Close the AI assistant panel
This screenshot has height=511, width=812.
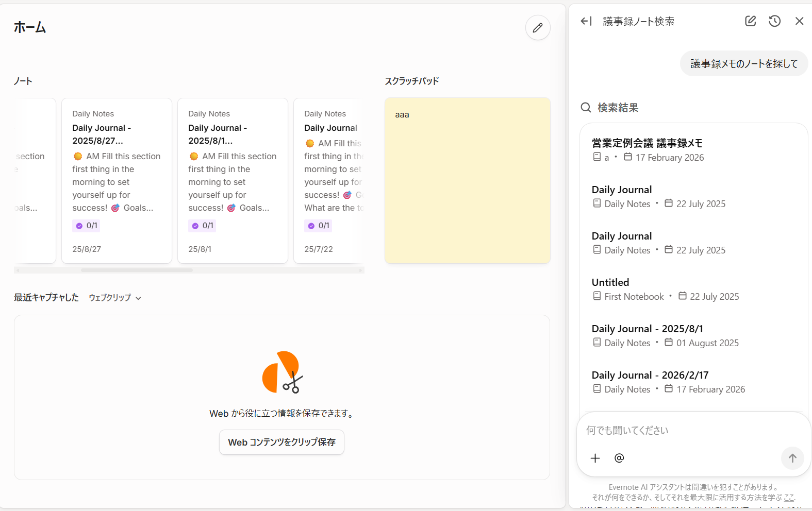click(x=800, y=21)
